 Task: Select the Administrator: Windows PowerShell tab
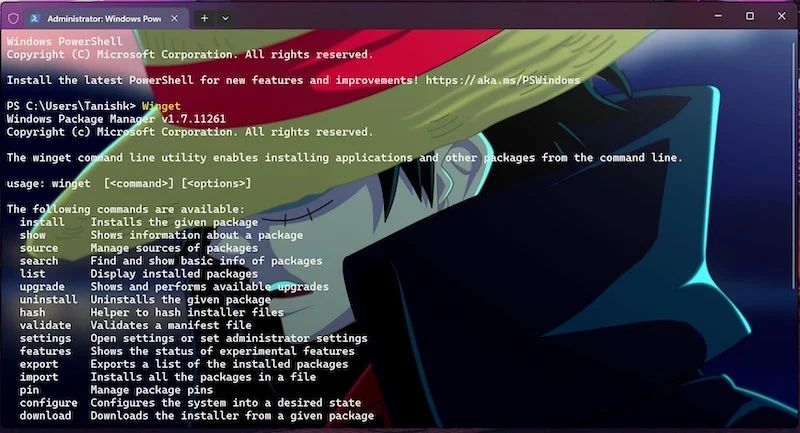click(x=106, y=18)
